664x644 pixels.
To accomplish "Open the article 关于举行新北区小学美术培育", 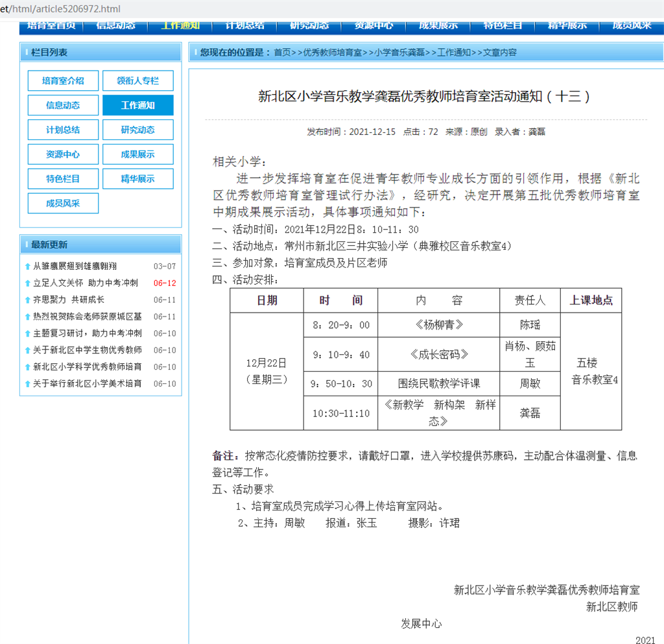I will coord(88,383).
